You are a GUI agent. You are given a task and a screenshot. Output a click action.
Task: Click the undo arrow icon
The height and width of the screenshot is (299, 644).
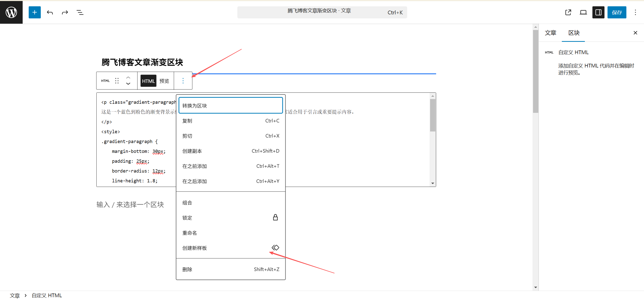50,12
